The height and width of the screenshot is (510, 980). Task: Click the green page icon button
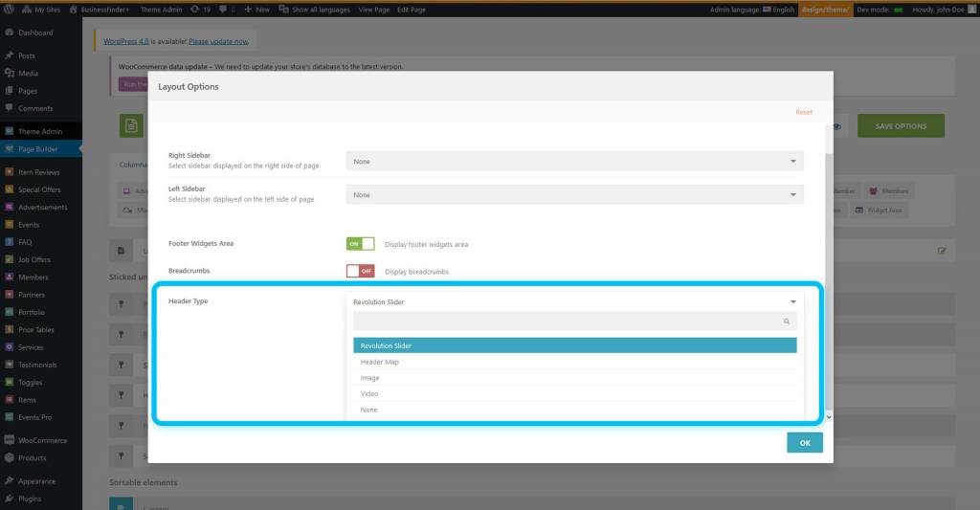click(x=131, y=125)
